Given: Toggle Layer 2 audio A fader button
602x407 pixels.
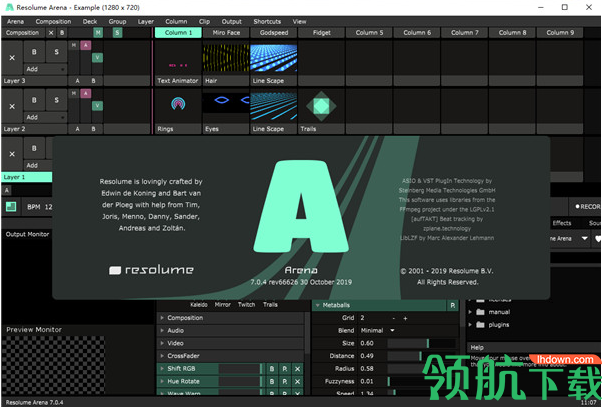Looking at the screenshot, I should coord(86,93).
